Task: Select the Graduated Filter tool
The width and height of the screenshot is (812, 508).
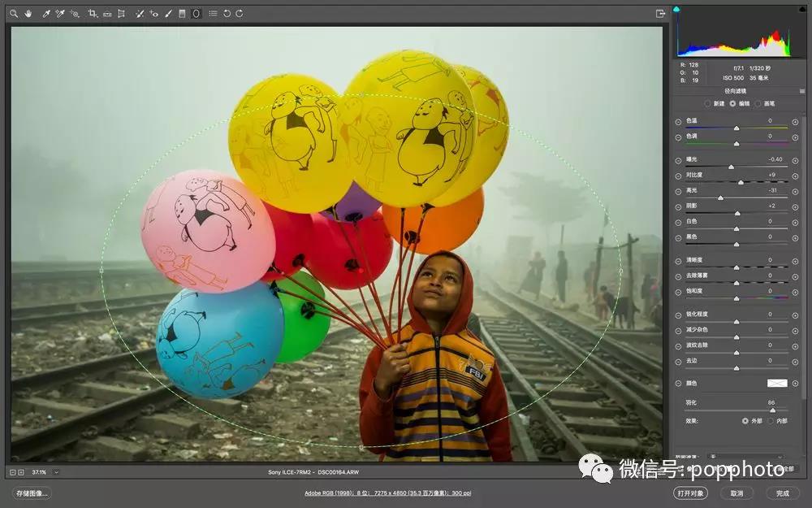Action: (182, 14)
